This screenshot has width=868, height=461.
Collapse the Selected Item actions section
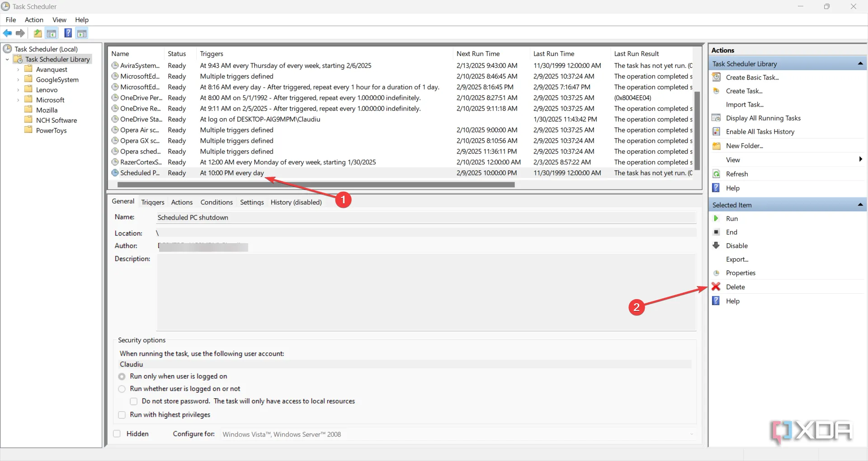860,205
